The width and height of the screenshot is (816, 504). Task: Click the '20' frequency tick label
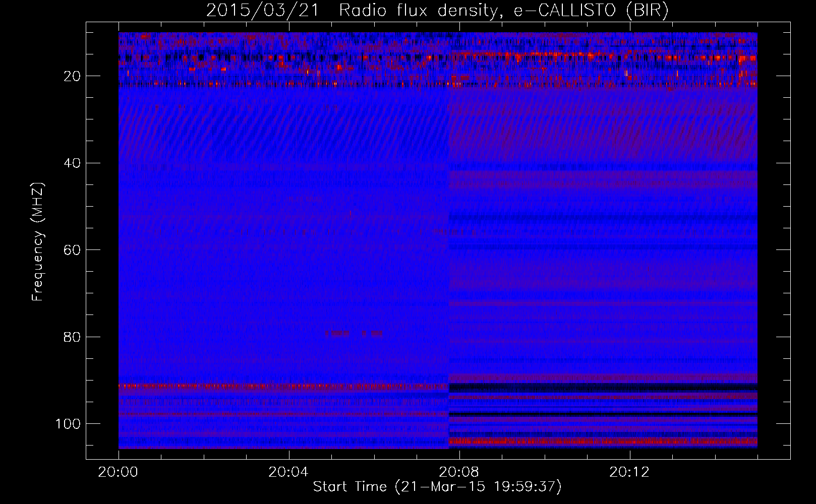pyautogui.click(x=73, y=76)
